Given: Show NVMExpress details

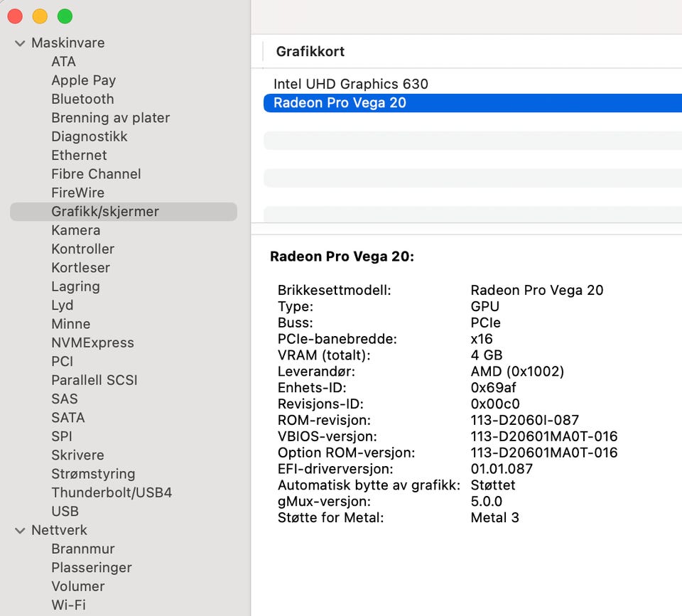Looking at the screenshot, I should click(92, 342).
